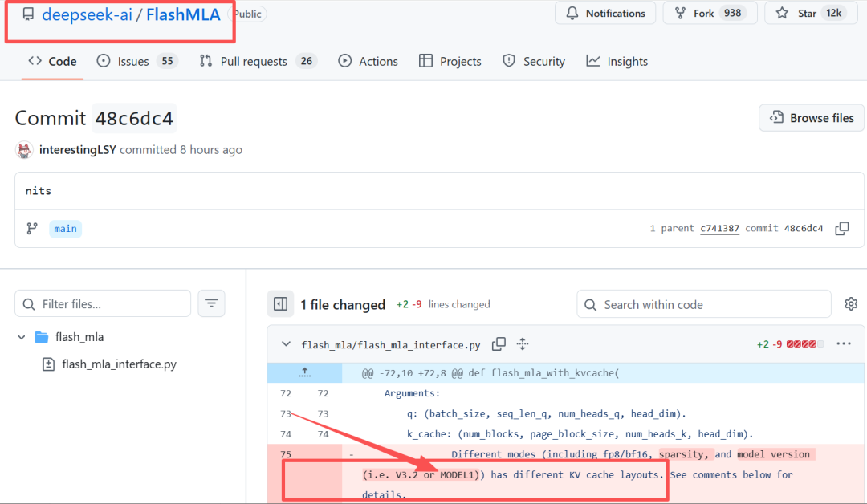
Task: Open the file's more options menu
Action: tap(844, 343)
